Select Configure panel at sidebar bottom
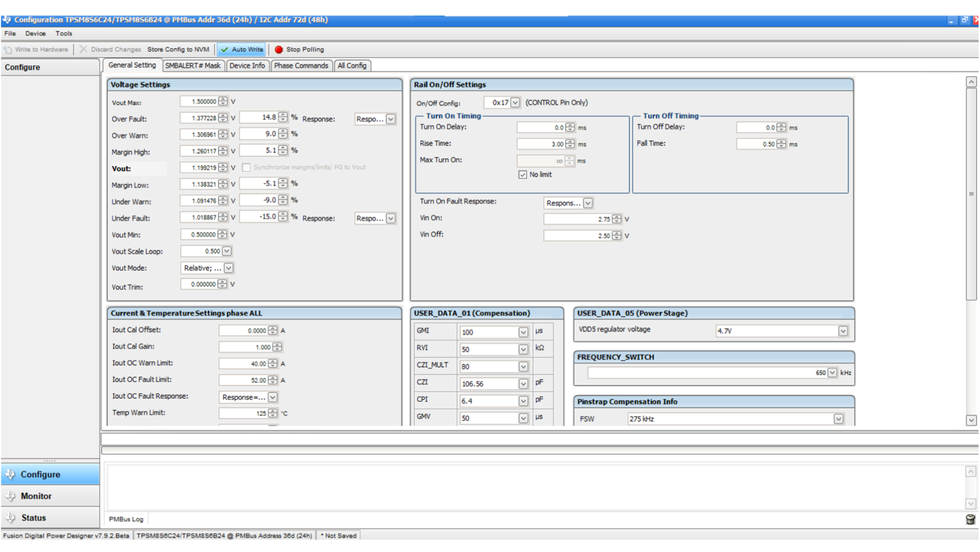Image resolution: width=980 pixels, height=552 pixels. coord(40,475)
